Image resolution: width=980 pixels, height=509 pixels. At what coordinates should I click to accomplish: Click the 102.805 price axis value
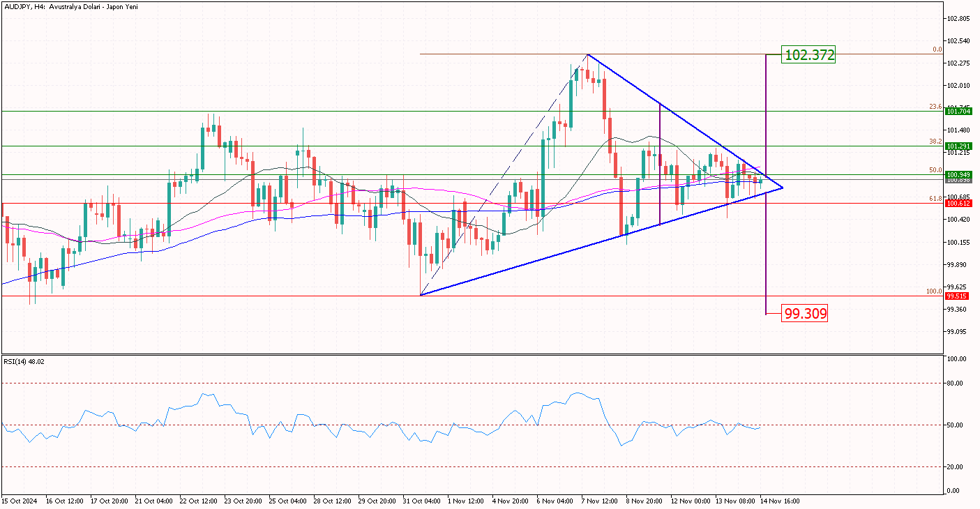[x=959, y=18]
